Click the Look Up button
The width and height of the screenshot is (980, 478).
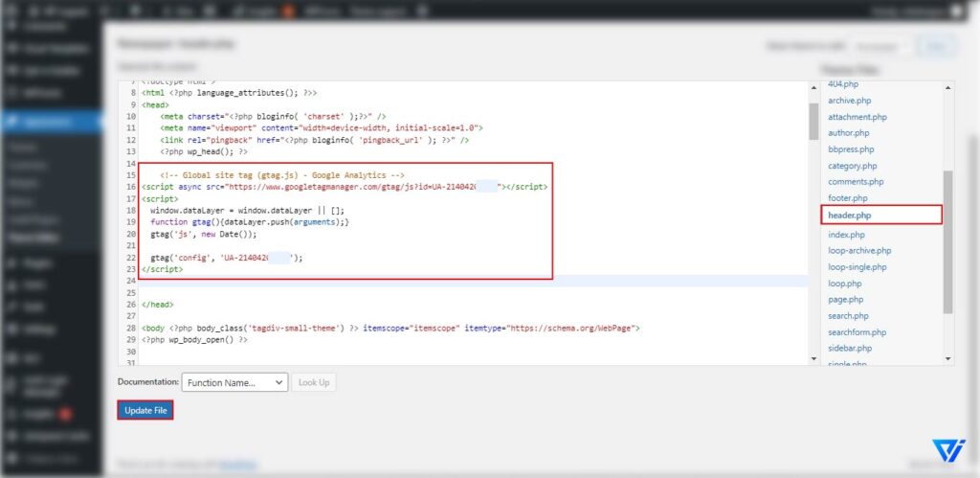tap(314, 382)
